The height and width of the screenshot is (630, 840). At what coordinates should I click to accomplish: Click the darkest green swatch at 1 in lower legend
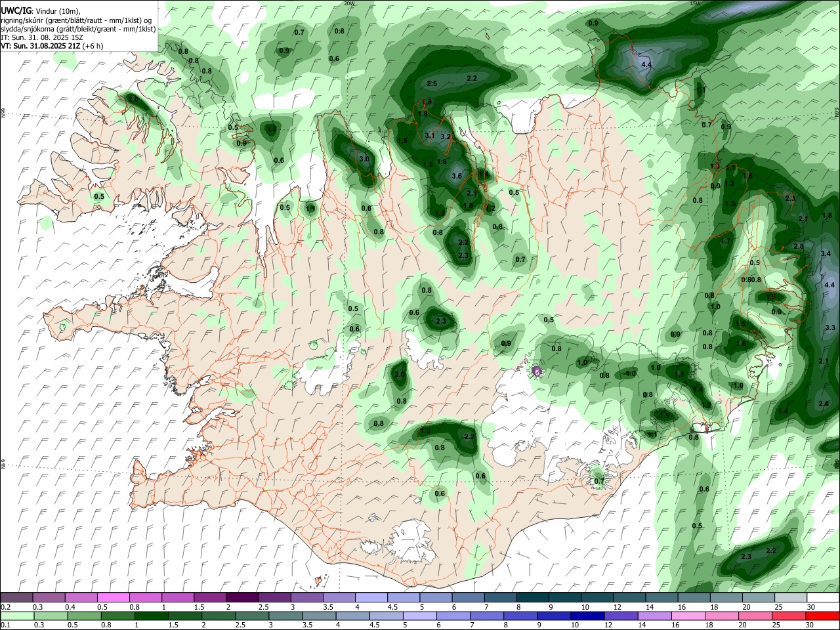[x=151, y=616]
